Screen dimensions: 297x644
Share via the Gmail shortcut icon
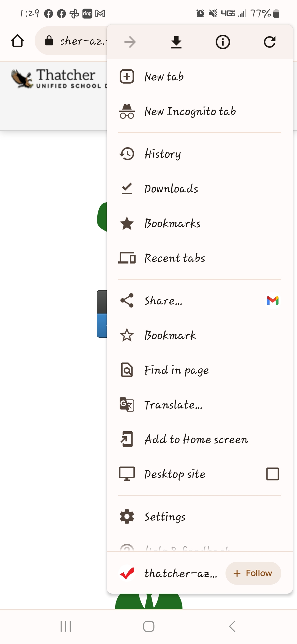pyautogui.click(x=273, y=301)
